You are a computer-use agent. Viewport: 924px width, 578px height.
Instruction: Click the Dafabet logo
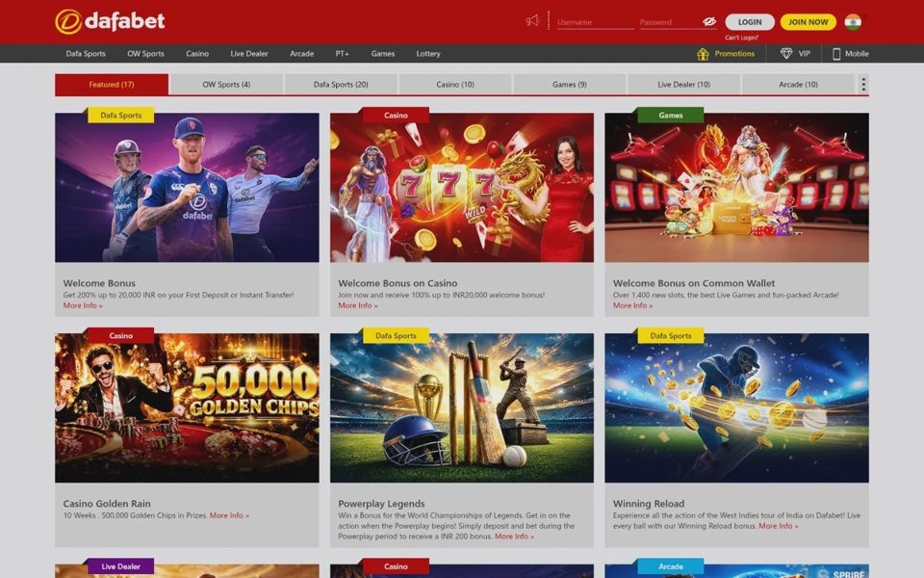[x=110, y=21]
